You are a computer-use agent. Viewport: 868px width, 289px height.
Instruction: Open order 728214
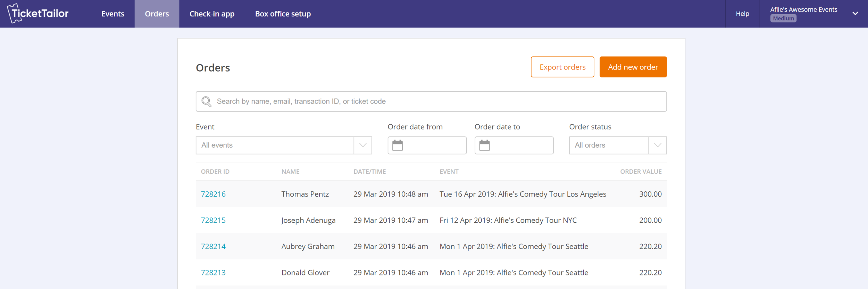tap(213, 246)
